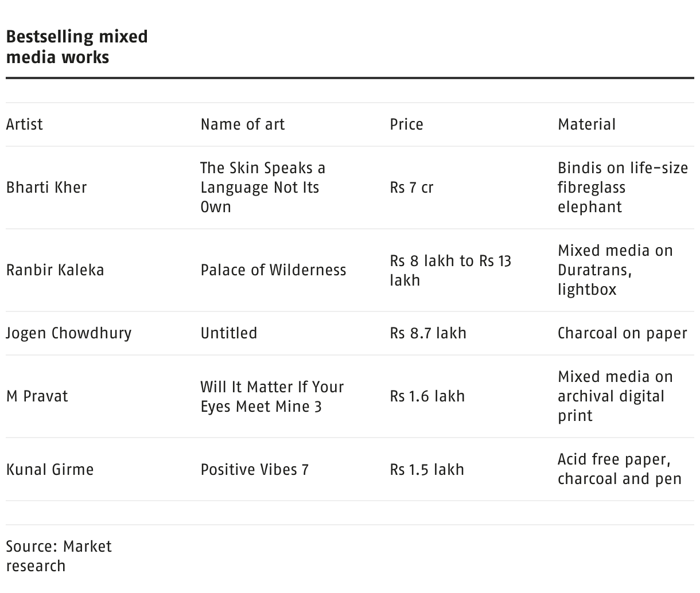Click the Bharti Kher artist cell
The width and height of the screenshot is (700, 593).
(46, 188)
